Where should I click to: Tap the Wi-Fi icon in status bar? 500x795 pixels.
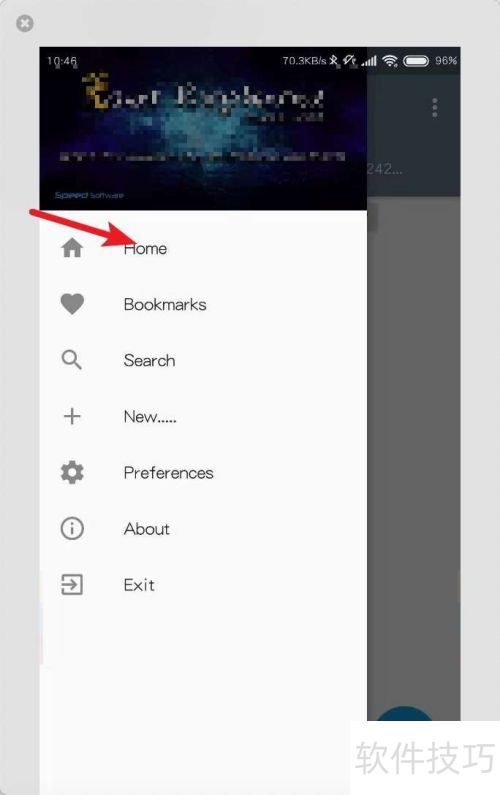tap(390, 61)
